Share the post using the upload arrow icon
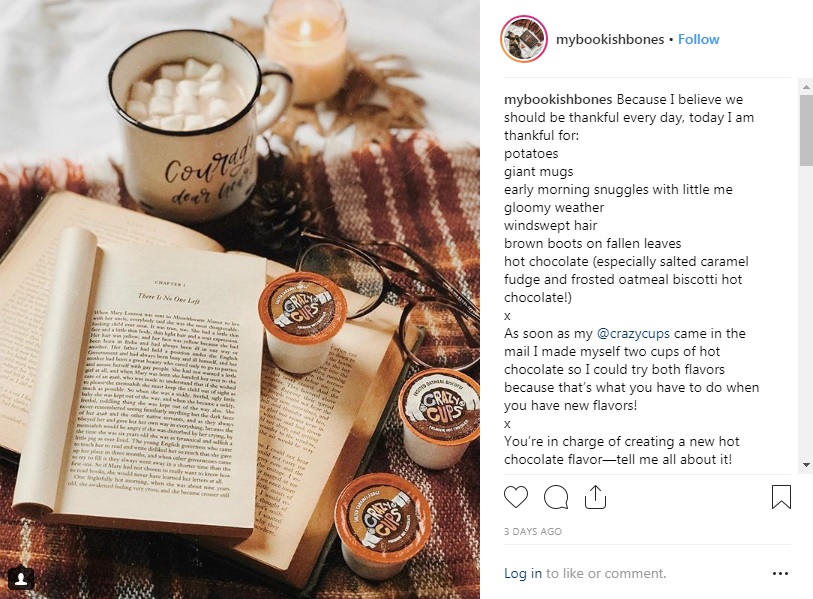The image size is (813, 599). pyautogui.click(x=595, y=497)
